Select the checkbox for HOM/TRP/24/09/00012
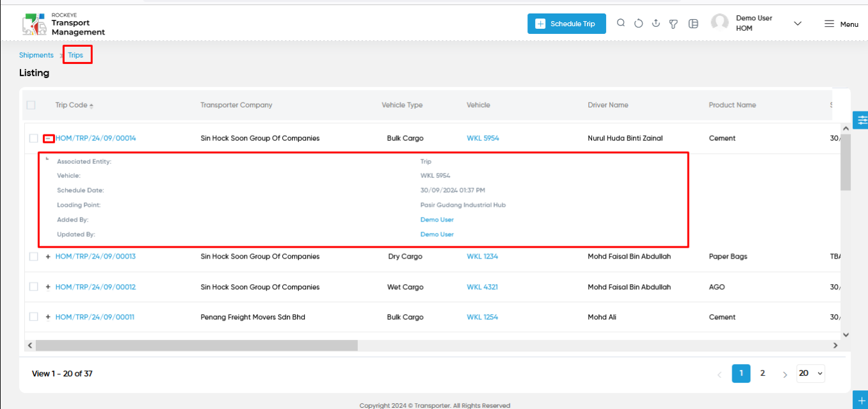This screenshot has height=409, width=868. click(x=34, y=287)
